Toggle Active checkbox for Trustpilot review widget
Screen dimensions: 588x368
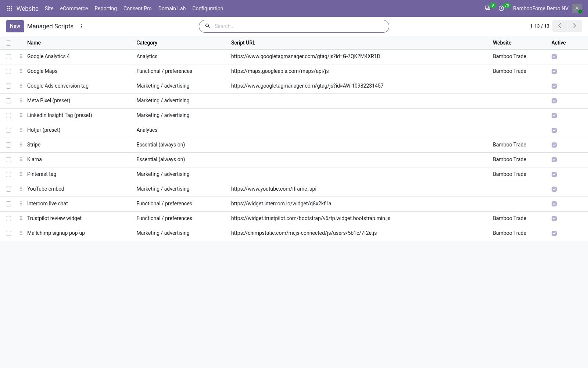click(x=554, y=219)
